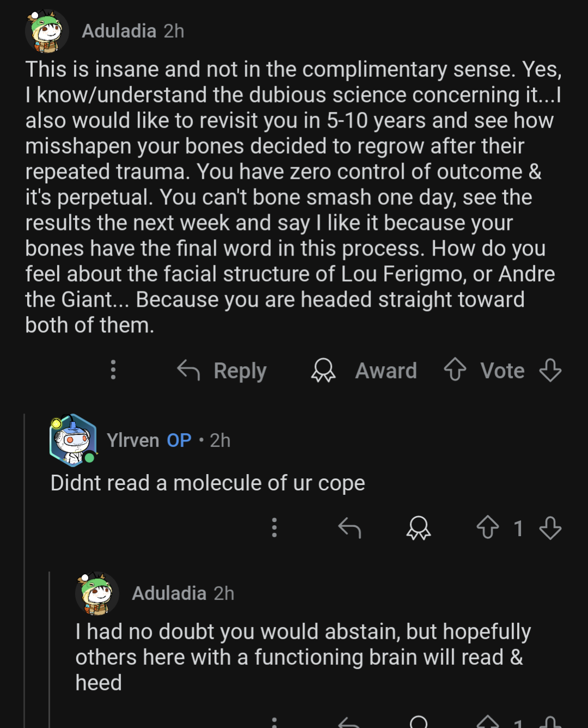Viewport: 588px width, 728px height.
Task: Open the Aduladia username on the nested reply
Action: [x=169, y=593]
